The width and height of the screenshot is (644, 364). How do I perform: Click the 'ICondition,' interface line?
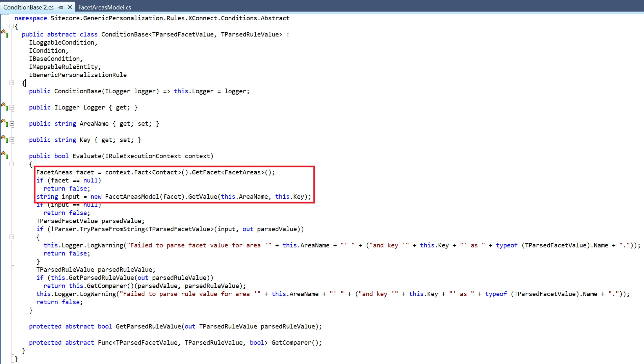[49, 51]
